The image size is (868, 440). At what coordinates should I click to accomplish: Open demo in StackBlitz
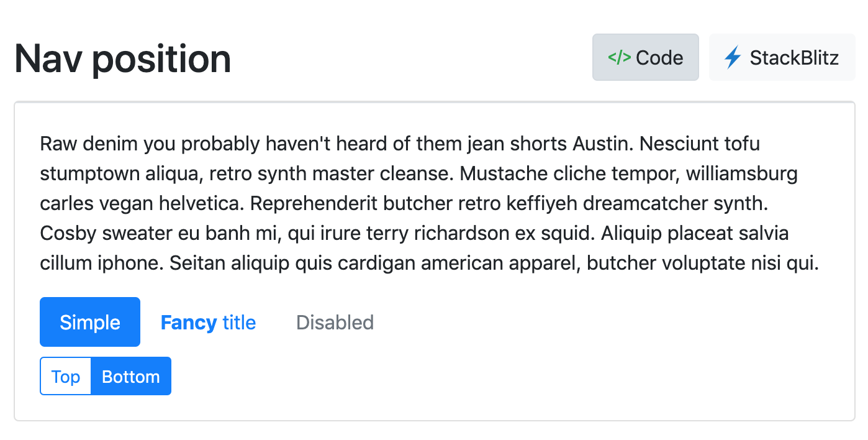click(781, 57)
